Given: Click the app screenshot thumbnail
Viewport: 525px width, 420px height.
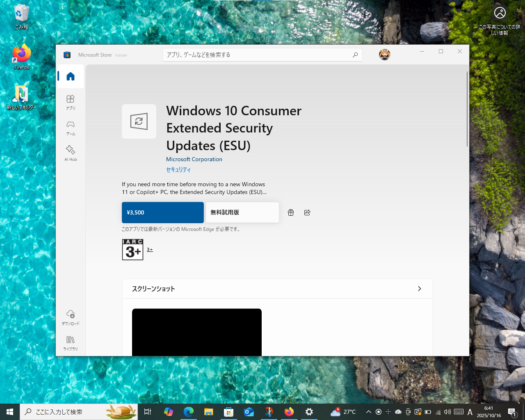Looking at the screenshot, I should pos(196,332).
